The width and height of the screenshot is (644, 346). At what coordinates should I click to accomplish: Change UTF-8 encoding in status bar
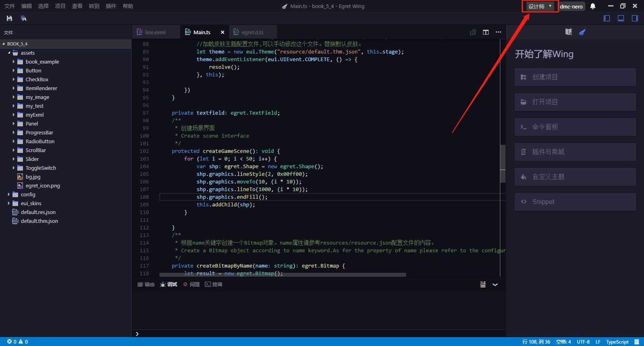pyautogui.click(x=583, y=342)
